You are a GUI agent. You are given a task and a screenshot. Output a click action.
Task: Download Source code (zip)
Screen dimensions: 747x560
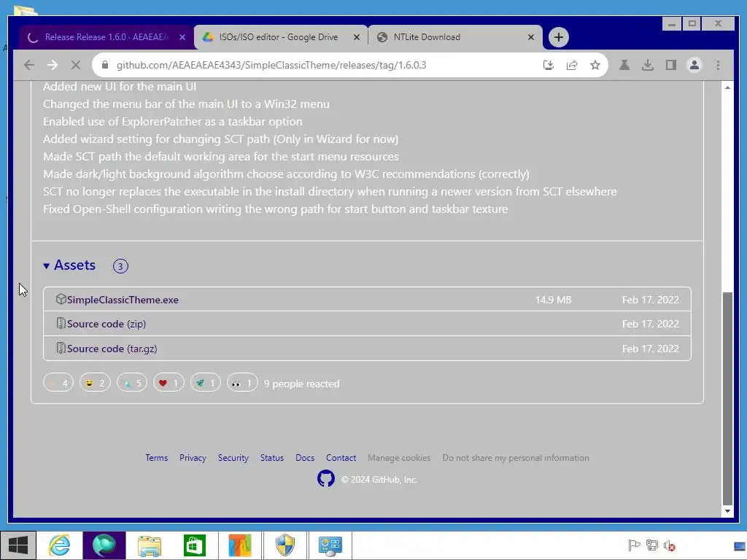[107, 324]
